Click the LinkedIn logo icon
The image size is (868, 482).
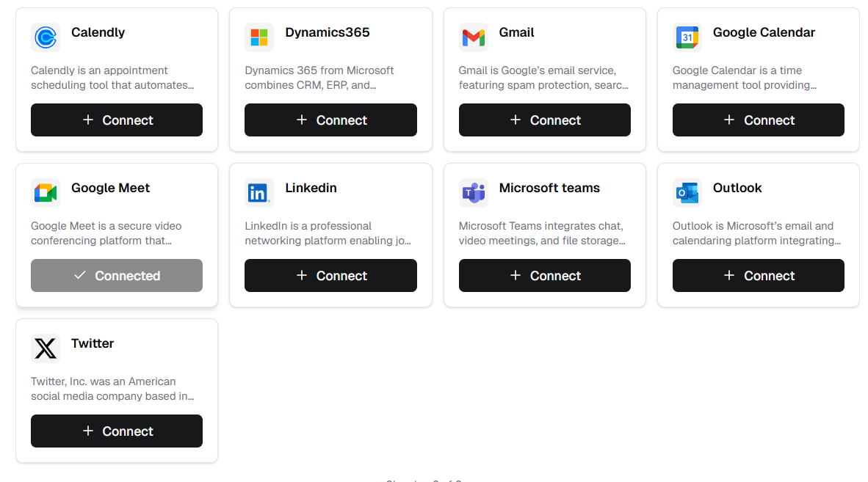[259, 193]
